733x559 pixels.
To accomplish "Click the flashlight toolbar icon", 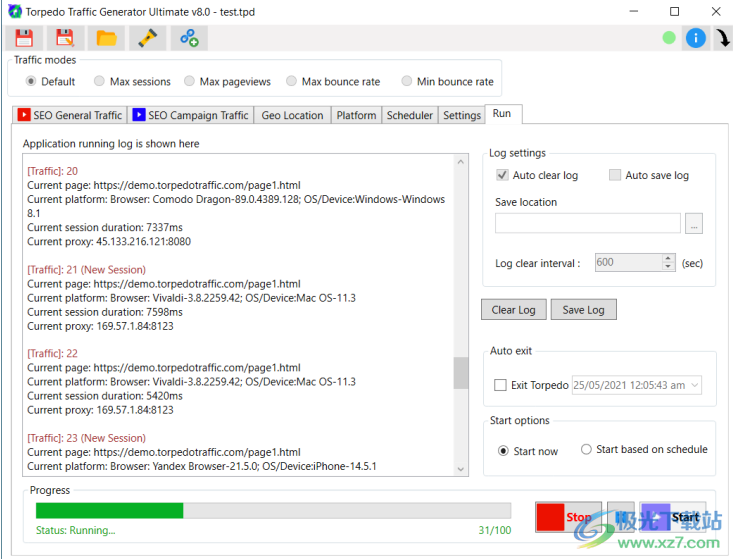I will click(x=147, y=38).
